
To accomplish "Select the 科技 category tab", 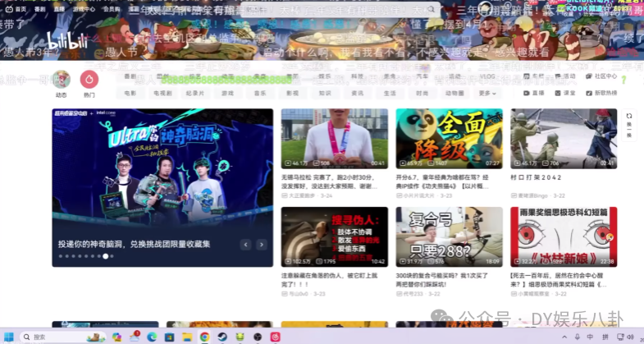I will pos(358,76).
